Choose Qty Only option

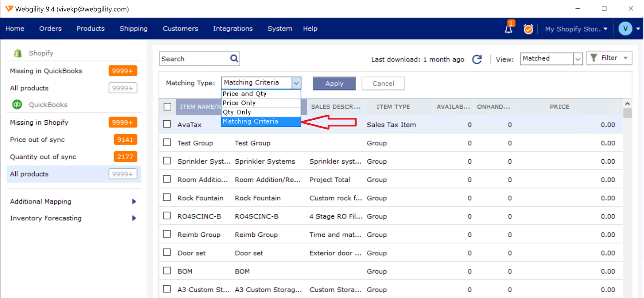tap(261, 112)
